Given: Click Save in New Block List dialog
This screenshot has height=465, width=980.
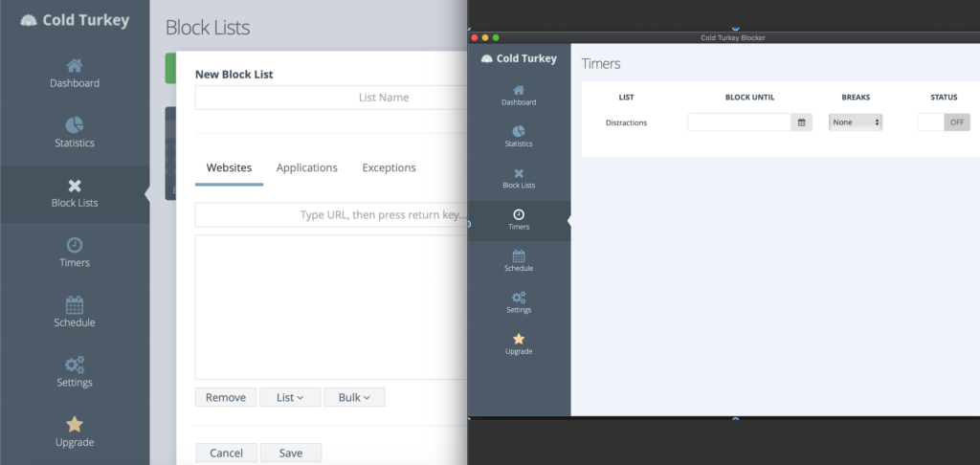Looking at the screenshot, I should pyautogui.click(x=291, y=454).
